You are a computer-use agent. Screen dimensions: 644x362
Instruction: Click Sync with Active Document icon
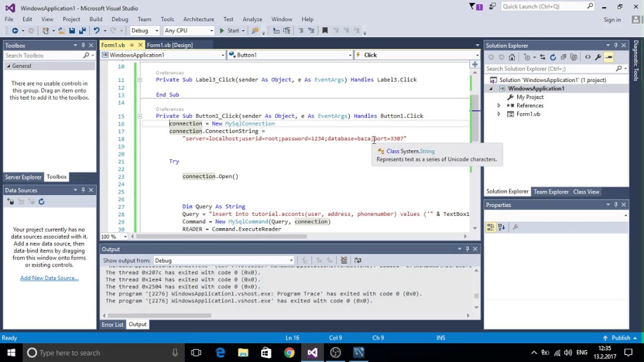point(542,57)
